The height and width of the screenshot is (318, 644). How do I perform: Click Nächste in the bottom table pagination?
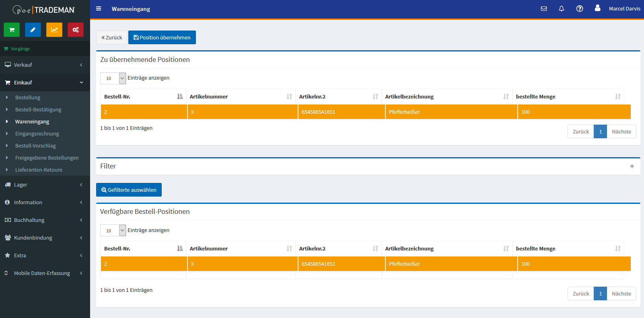tap(621, 293)
